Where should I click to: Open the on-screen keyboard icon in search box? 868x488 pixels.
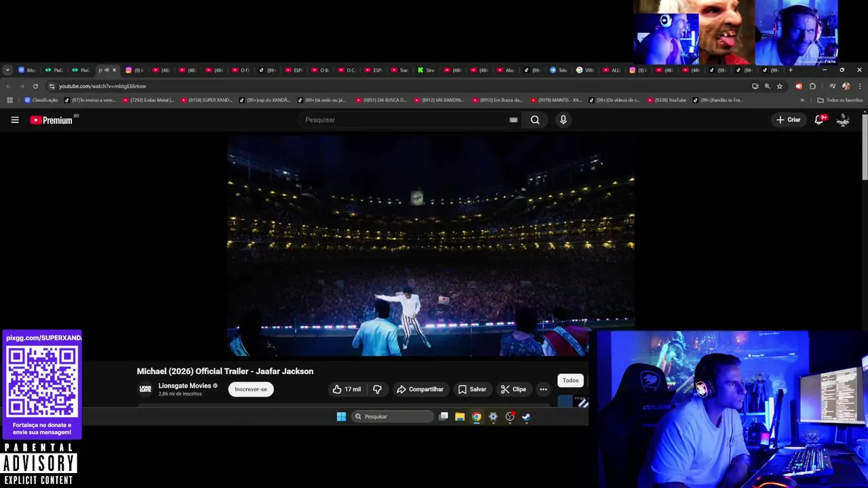point(513,120)
